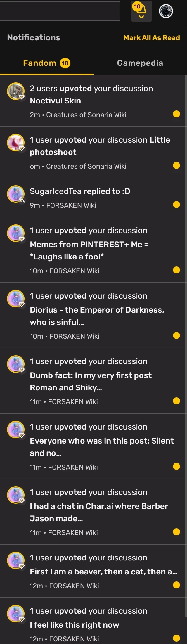
Task: Mark the Noctivul Skin notification as read
Action: [x=176, y=114]
